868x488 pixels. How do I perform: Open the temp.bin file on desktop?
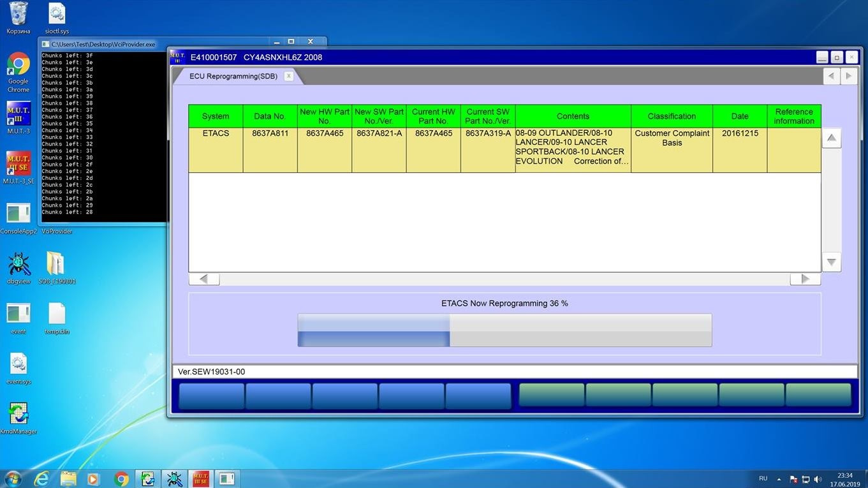click(x=57, y=318)
